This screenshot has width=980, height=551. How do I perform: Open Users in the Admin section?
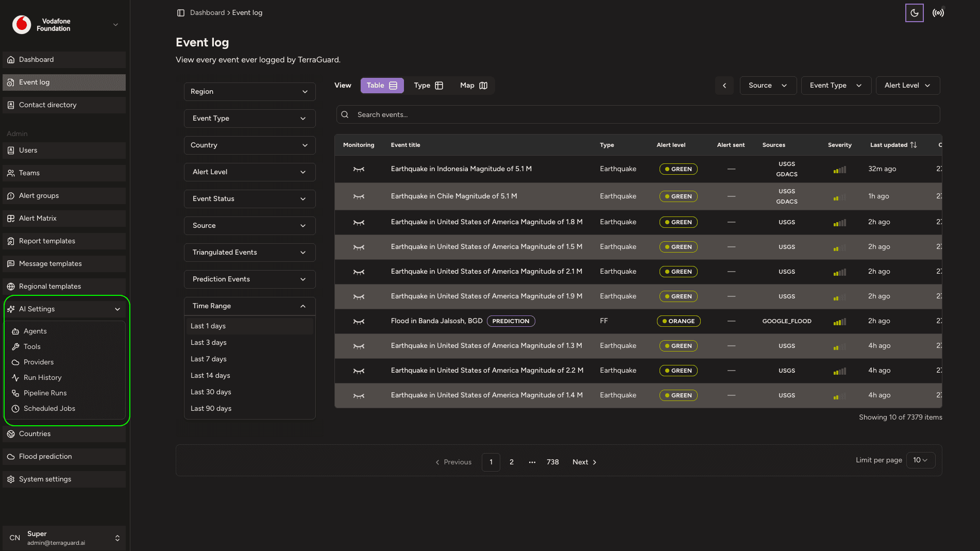(x=64, y=151)
